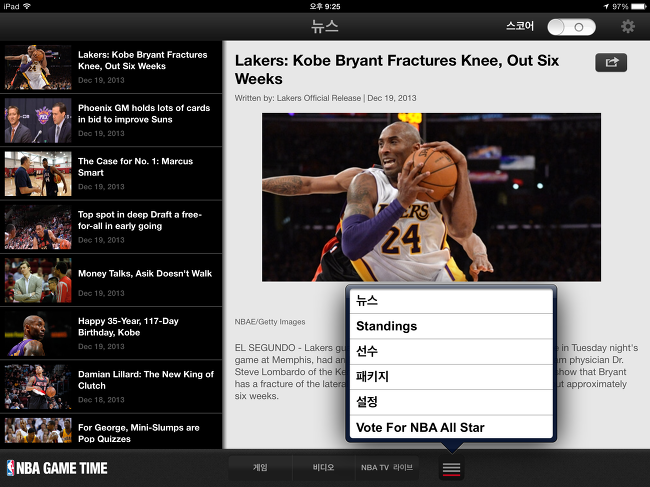Select 설정 in the popup menu
Image resolution: width=650 pixels, height=487 pixels.
[x=451, y=402]
